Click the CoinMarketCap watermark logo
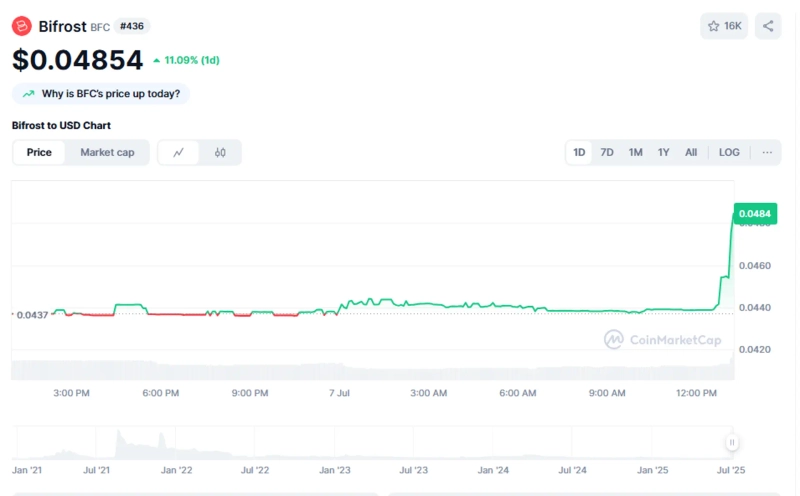 [x=614, y=340]
